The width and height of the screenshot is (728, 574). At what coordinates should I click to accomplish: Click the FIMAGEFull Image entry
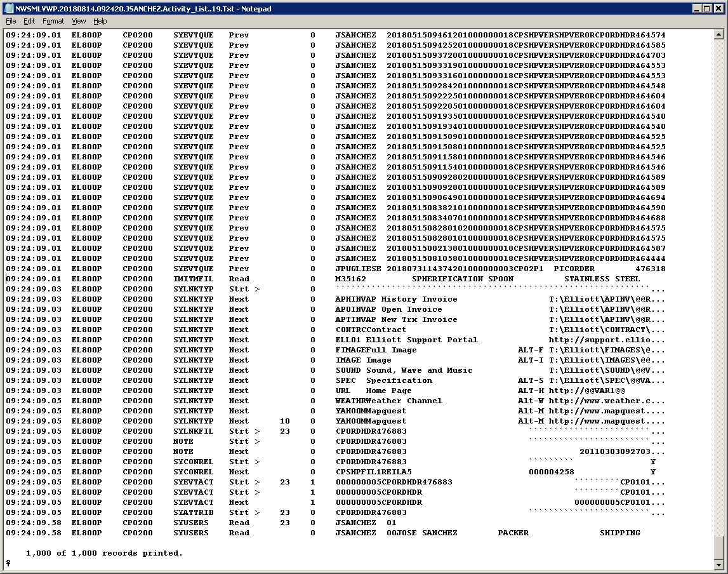[x=376, y=350]
